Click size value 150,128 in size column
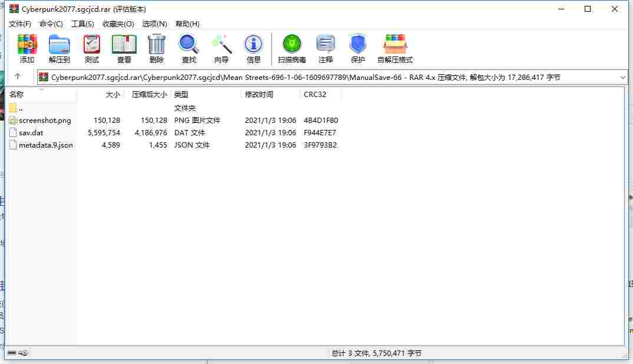The height and width of the screenshot is (364, 633). 107,120
